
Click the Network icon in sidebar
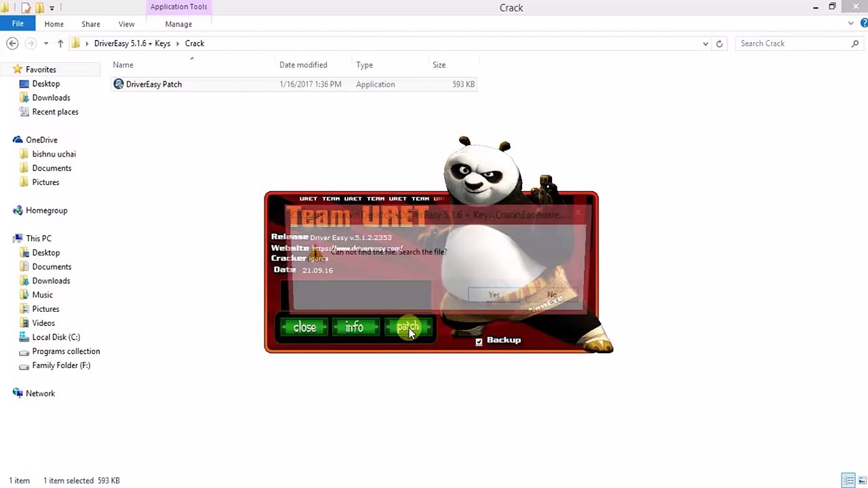18,393
